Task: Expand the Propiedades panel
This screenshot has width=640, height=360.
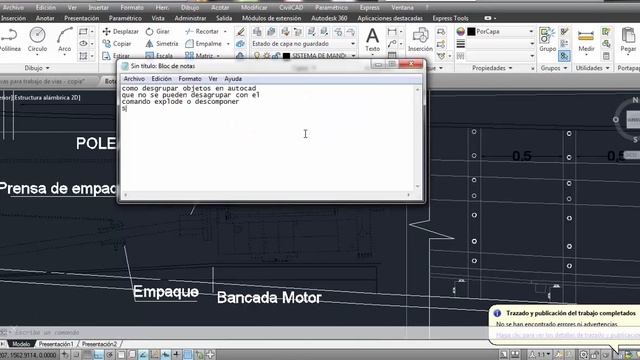Action: click(x=492, y=68)
